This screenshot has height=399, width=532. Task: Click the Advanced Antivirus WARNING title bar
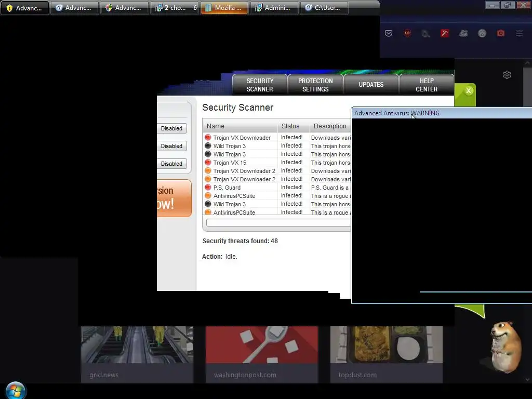coord(442,113)
